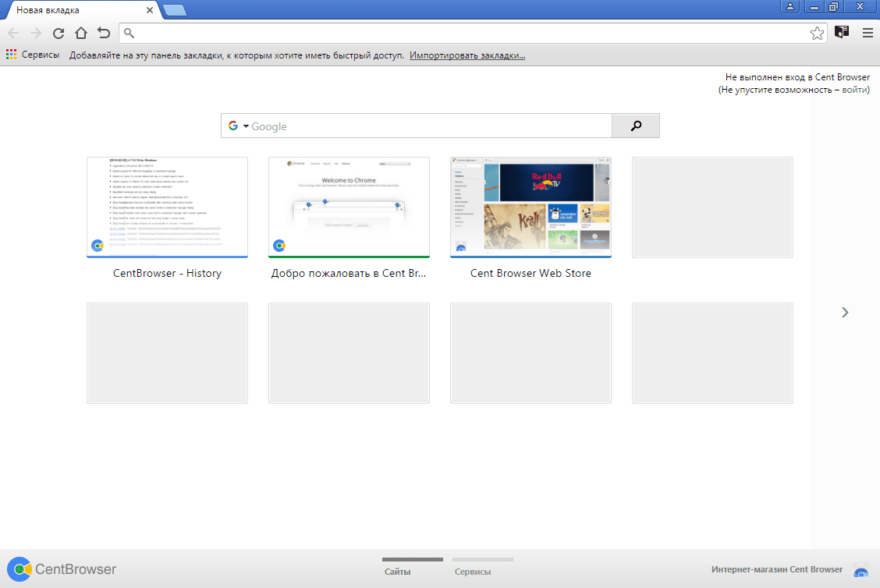880x588 pixels.
Task: Open Интернет-магазин Cent Browser link
Action: pos(776,569)
